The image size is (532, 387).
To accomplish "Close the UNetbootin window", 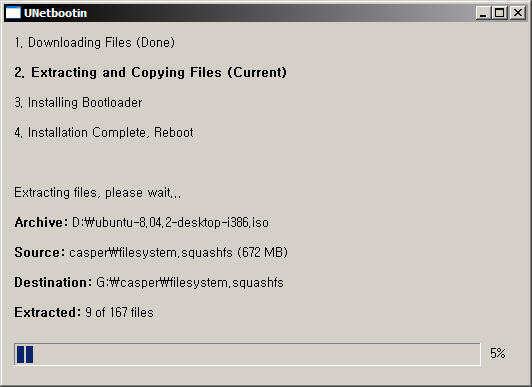I will tap(518, 13).
